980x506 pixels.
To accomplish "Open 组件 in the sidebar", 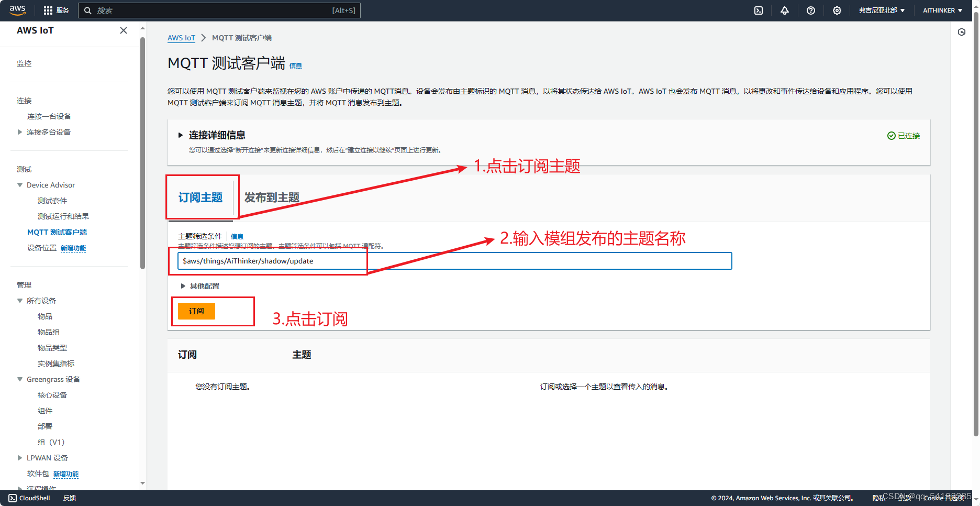I will point(45,411).
